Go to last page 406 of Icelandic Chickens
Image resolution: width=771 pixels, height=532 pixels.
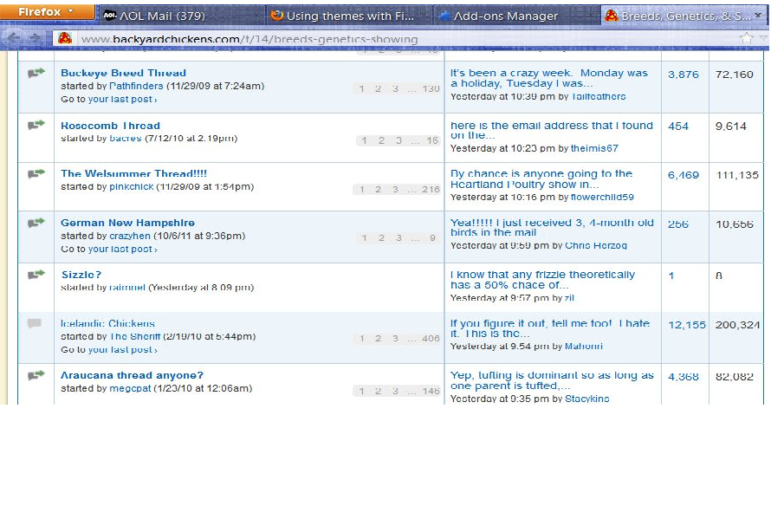(x=431, y=339)
